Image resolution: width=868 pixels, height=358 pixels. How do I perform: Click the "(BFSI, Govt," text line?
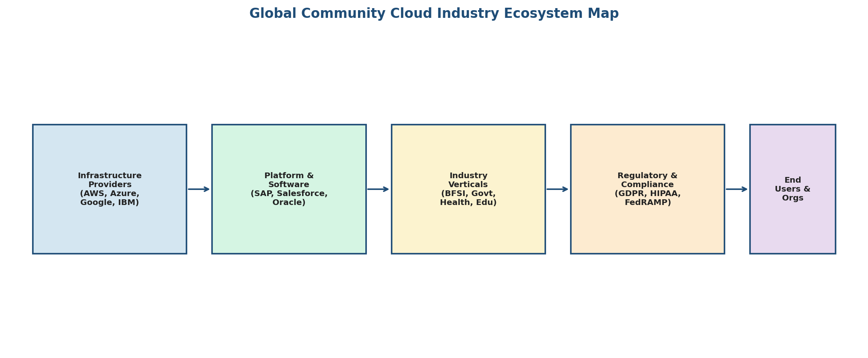pyautogui.click(x=468, y=194)
